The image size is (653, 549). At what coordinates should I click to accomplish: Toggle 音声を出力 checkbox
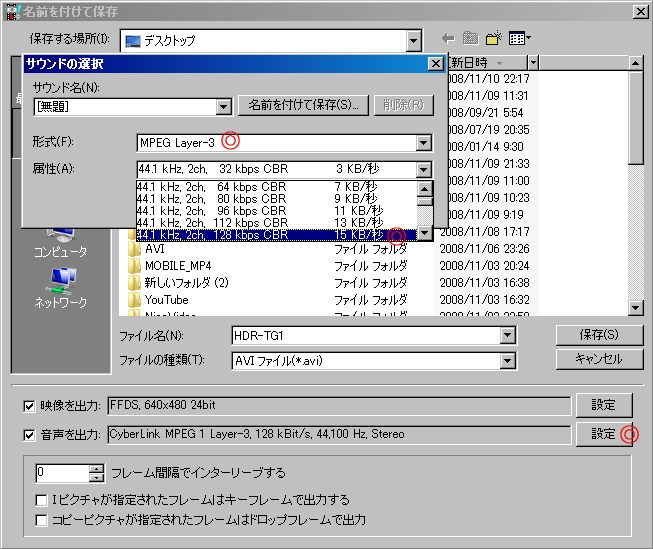[29, 435]
